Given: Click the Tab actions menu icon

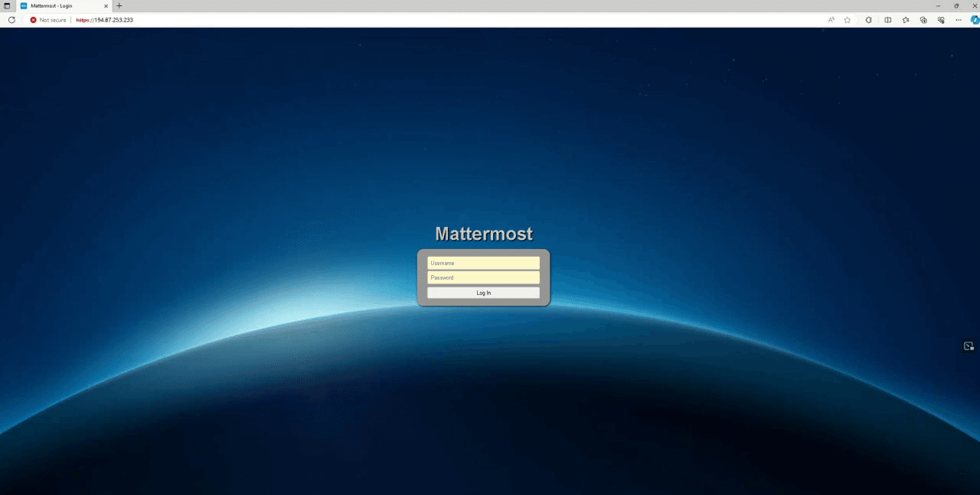Looking at the screenshot, I should 7,5.
